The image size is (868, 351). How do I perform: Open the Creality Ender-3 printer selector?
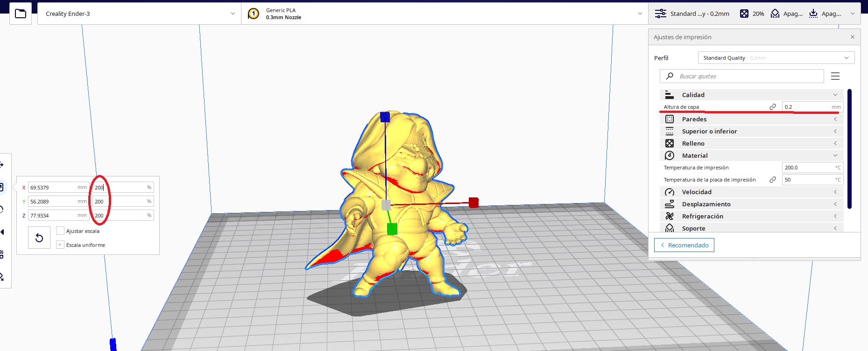point(139,14)
